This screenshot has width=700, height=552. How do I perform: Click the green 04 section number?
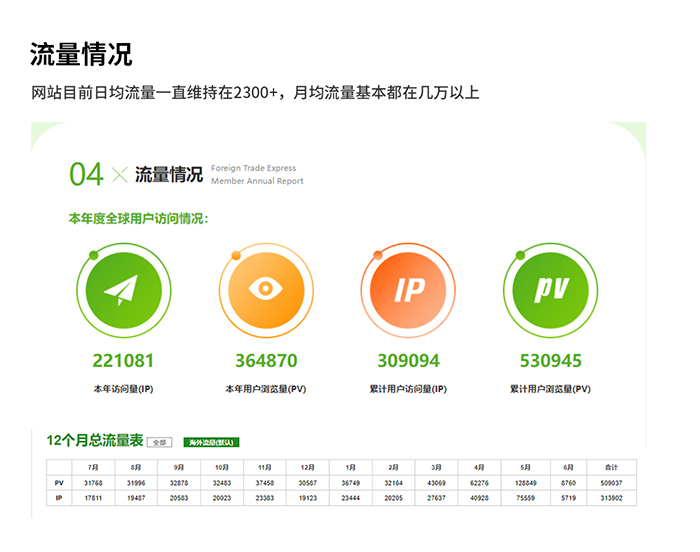tap(86, 175)
